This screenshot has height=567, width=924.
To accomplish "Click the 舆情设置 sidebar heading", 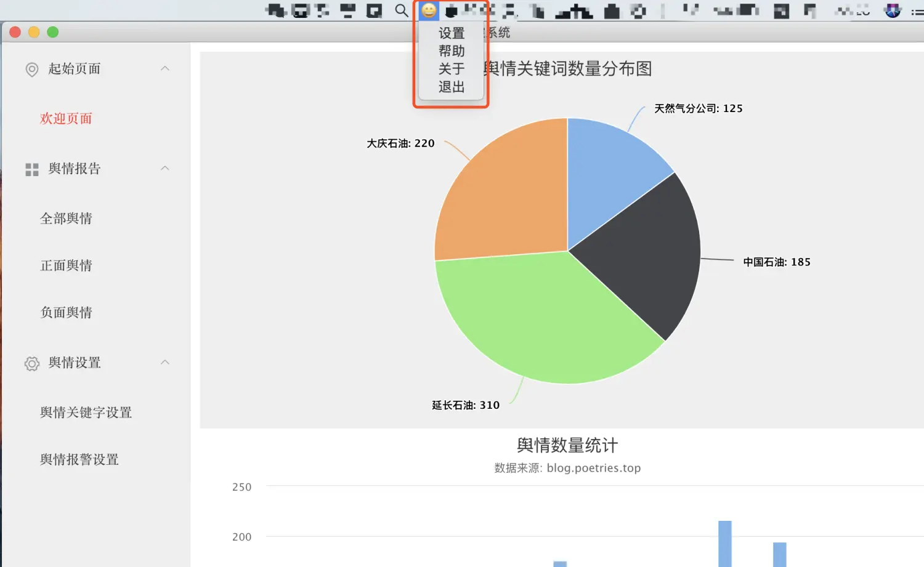I will (75, 362).
